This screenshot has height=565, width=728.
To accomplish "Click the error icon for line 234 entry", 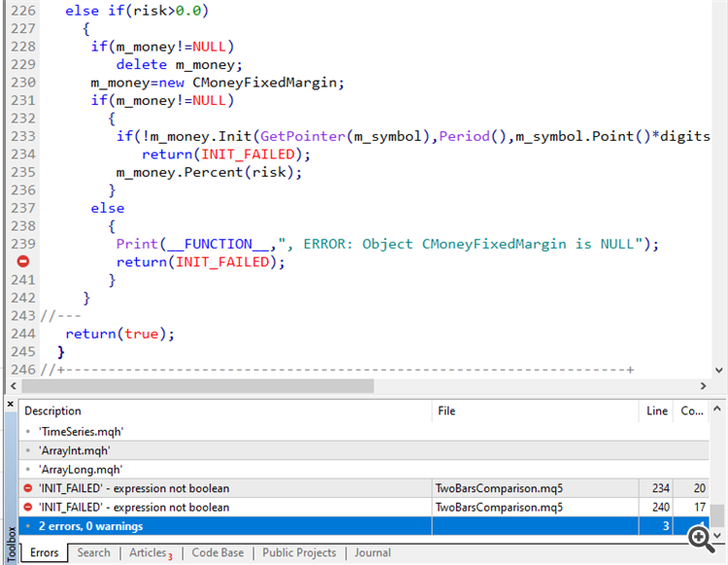I will (x=29, y=487).
